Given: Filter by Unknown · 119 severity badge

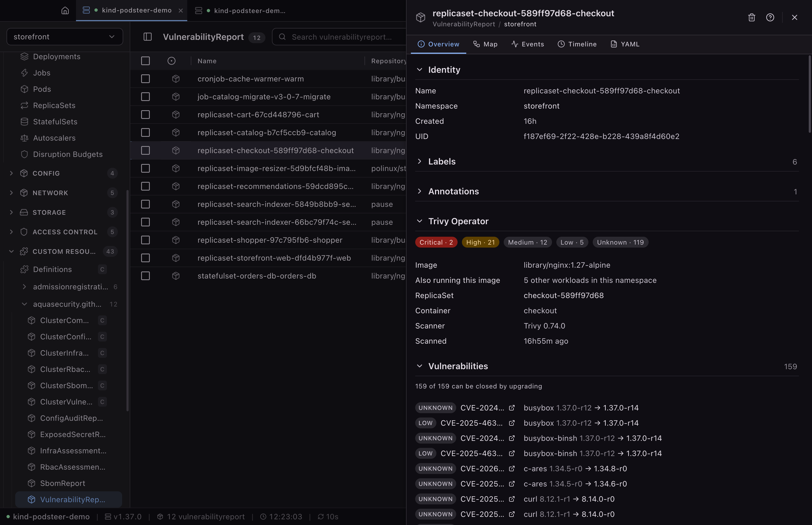Looking at the screenshot, I should [x=620, y=242].
